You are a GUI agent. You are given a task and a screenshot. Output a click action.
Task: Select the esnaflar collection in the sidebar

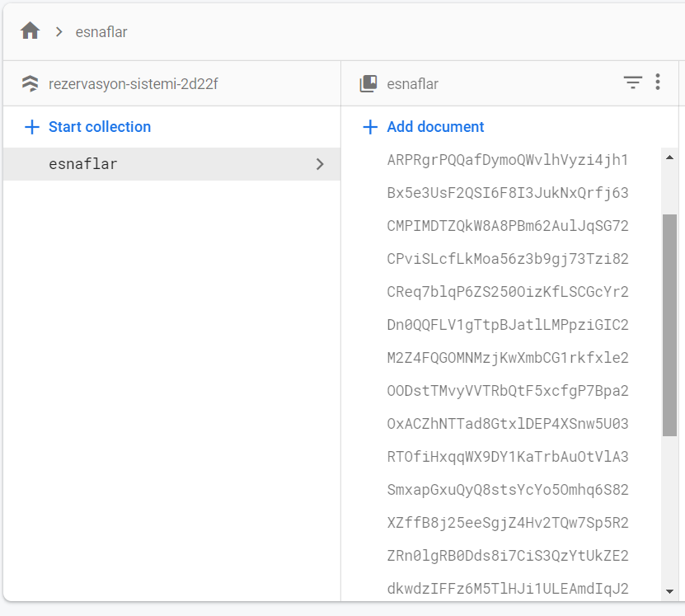coord(82,163)
